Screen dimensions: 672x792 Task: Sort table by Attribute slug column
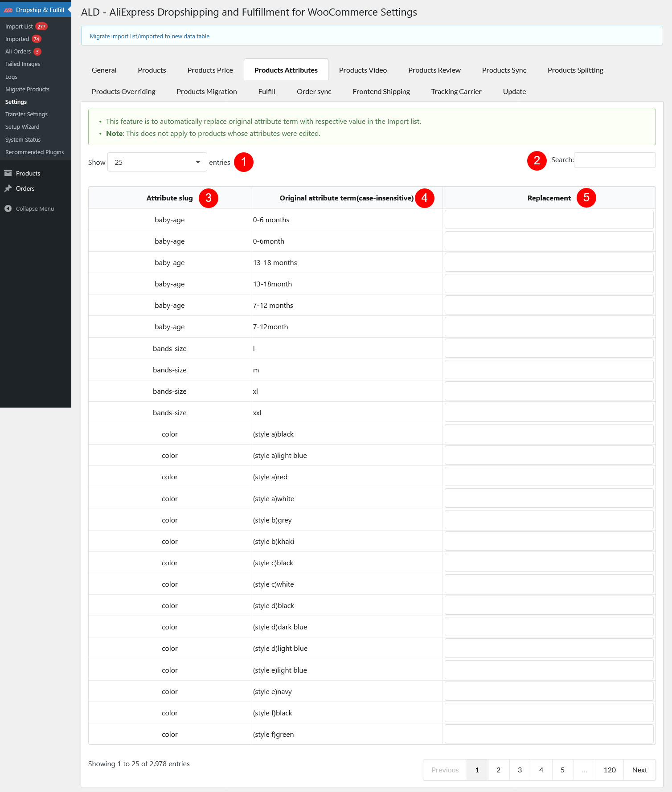pos(169,198)
